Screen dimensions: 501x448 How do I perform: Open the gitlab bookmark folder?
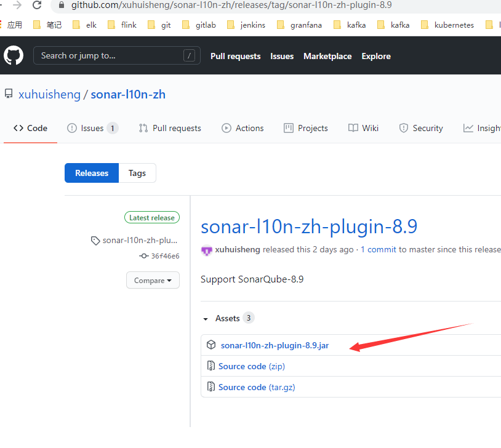[x=199, y=25]
